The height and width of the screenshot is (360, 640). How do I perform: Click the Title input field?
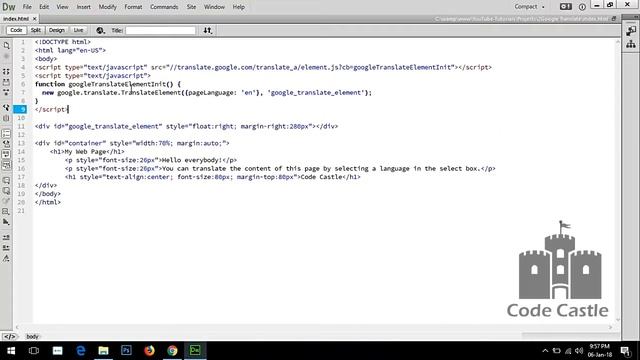click(161, 31)
